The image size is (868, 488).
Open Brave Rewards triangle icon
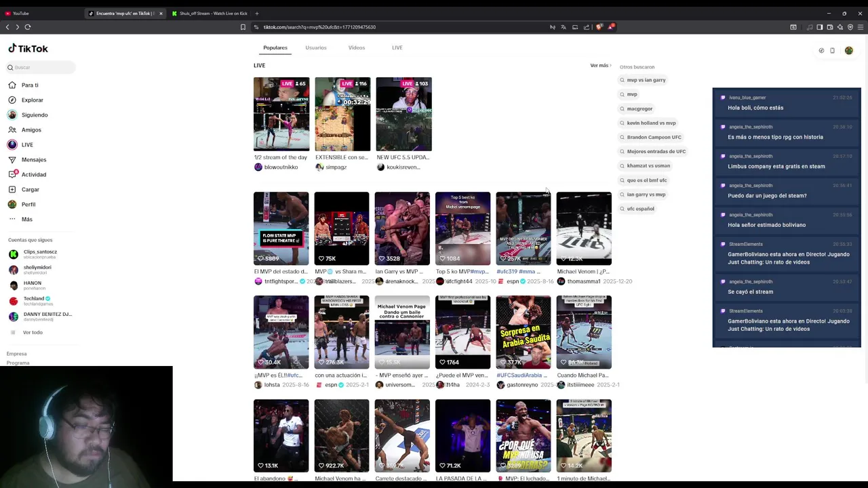[x=611, y=27]
